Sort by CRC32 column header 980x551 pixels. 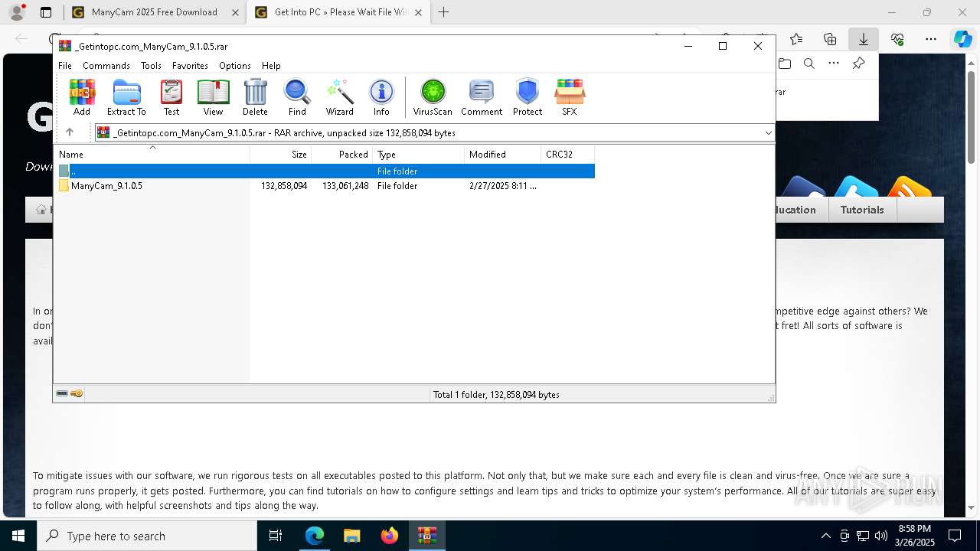point(568,154)
